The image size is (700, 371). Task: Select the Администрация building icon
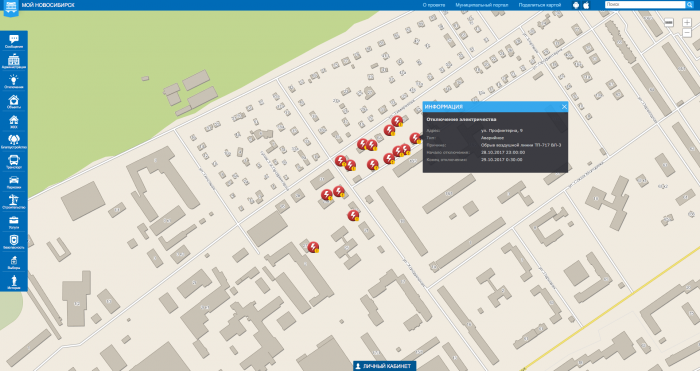[x=14, y=61]
